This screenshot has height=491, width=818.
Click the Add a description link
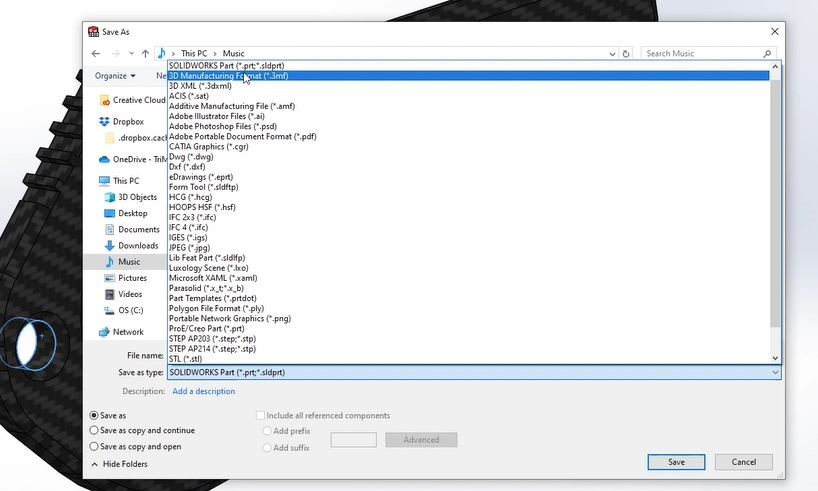coord(203,391)
